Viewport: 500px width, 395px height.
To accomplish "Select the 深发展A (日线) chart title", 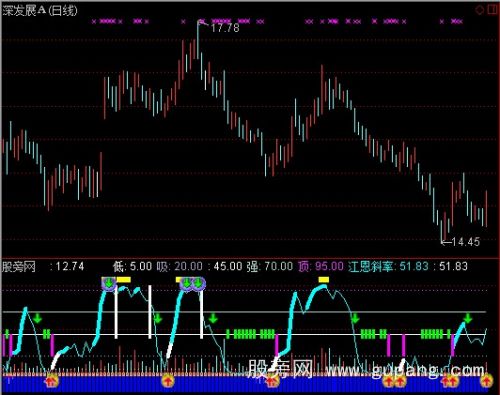I will click(x=40, y=11).
